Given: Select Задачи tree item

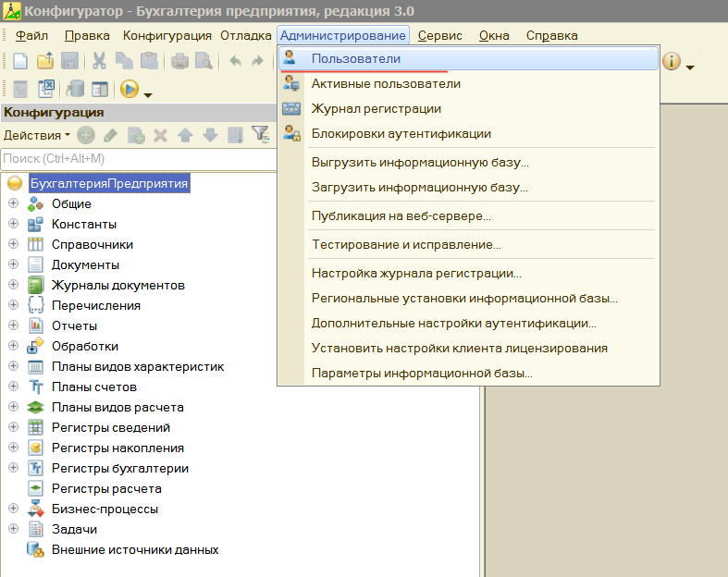Looking at the screenshot, I should click(74, 529).
